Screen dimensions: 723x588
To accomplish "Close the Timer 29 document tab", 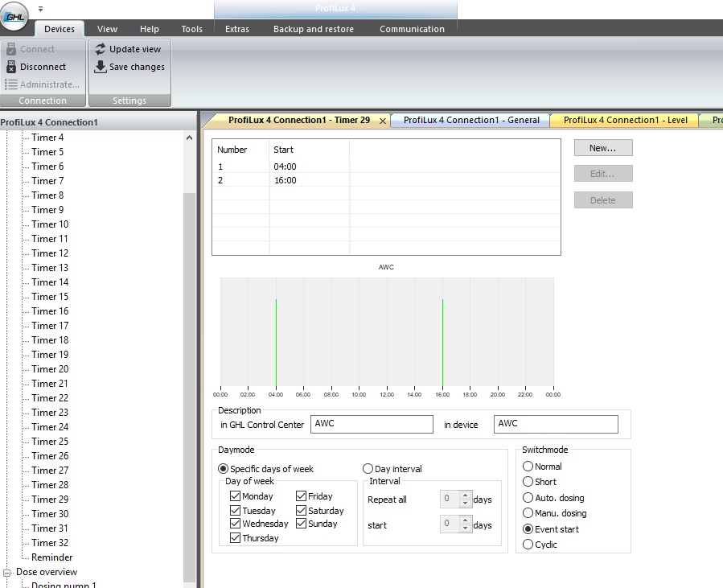I will [x=382, y=121].
